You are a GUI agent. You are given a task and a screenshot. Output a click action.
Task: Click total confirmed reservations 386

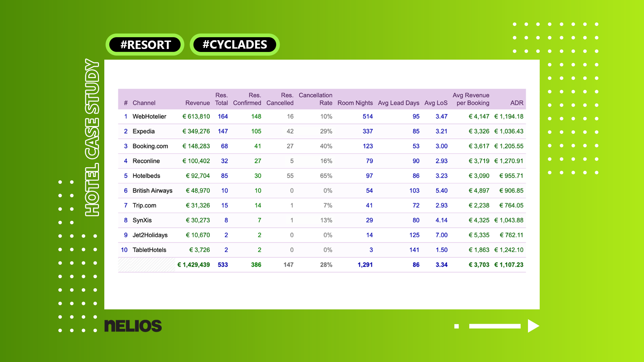pos(256,265)
